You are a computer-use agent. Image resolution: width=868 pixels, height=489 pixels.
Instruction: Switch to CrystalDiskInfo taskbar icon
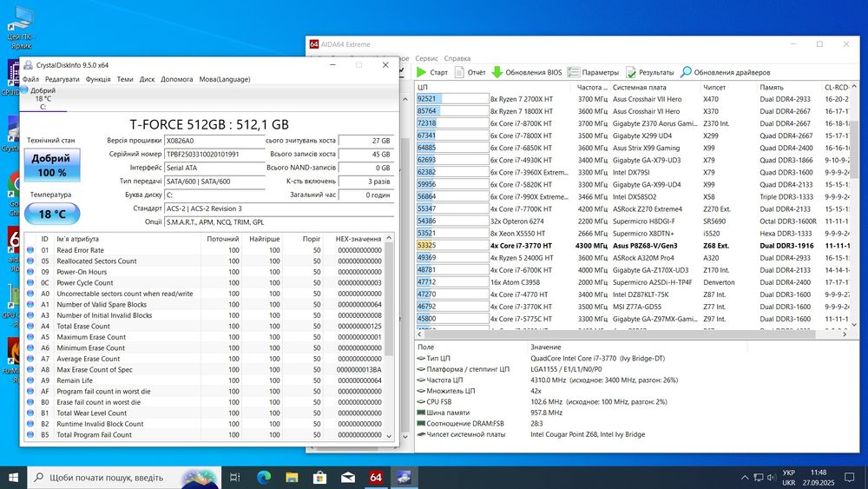404,478
